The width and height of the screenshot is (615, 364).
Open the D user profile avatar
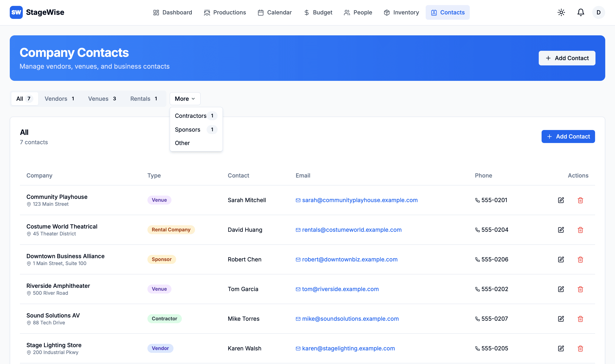(598, 12)
